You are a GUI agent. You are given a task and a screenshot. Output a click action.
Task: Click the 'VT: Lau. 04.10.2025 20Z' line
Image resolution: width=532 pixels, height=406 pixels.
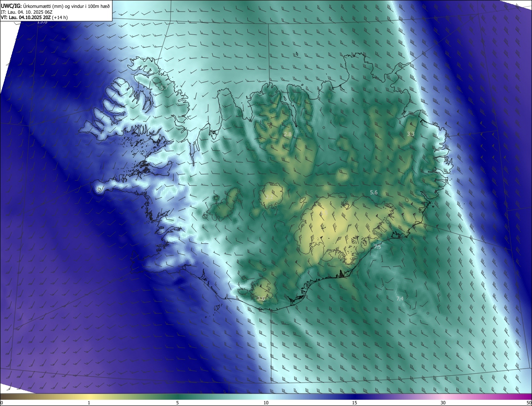coord(26,17)
